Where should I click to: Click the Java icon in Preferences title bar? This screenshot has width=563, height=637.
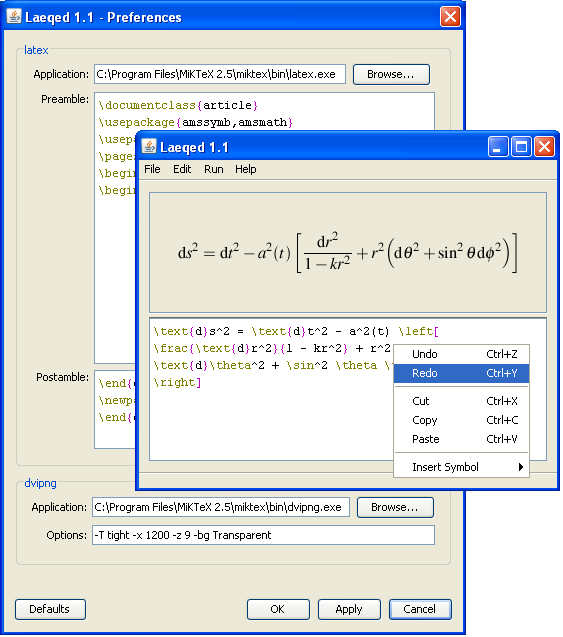click(x=14, y=17)
